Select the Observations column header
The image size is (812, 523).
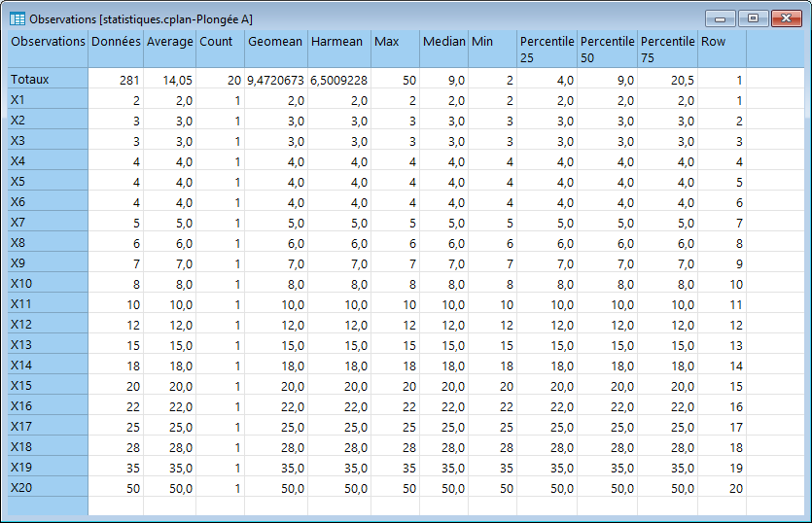coord(48,49)
